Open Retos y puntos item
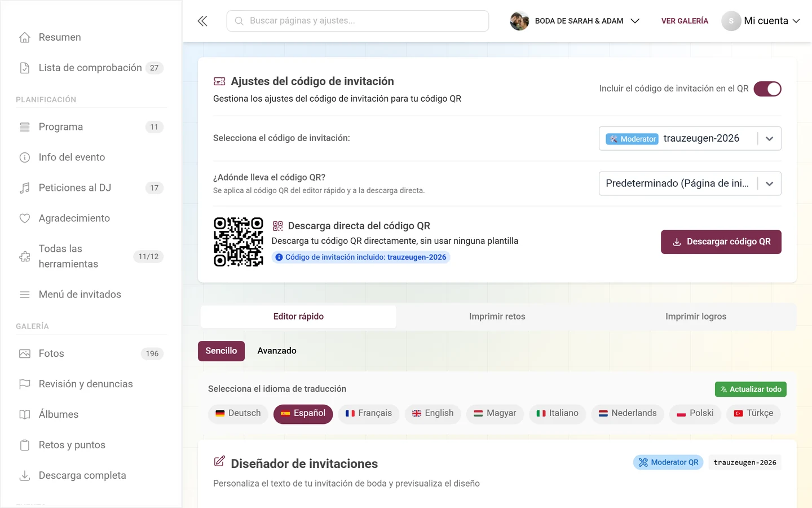The width and height of the screenshot is (812, 508). pyautogui.click(x=91, y=445)
